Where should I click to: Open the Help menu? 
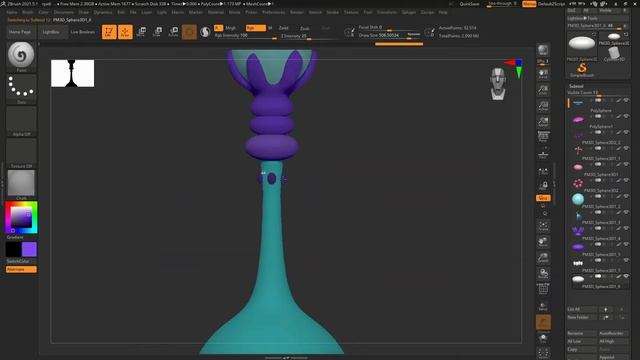click(443, 12)
